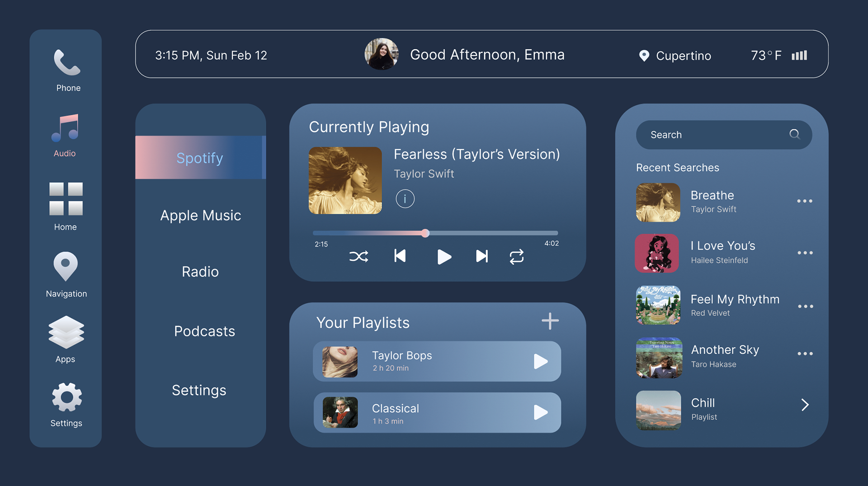Image resolution: width=868 pixels, height=486 pixels.
Task: Switch to Apple Music source
Action: point(200,215)
